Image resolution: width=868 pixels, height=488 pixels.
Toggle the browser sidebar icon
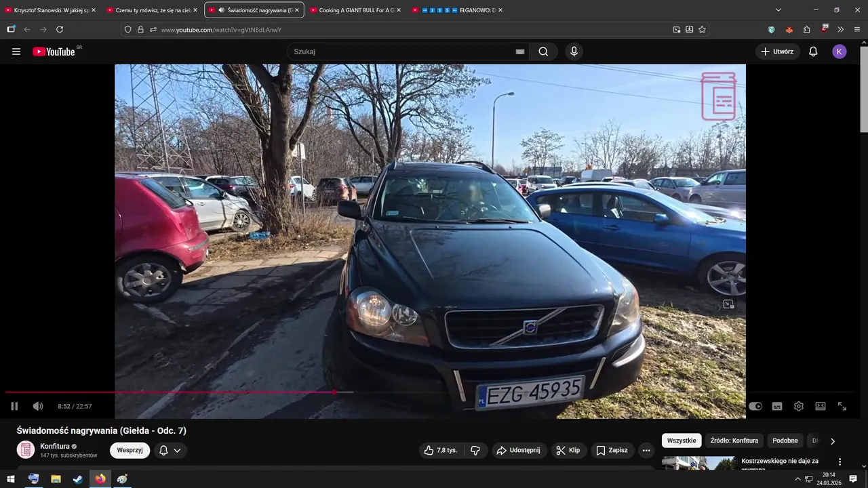[11, 29]
